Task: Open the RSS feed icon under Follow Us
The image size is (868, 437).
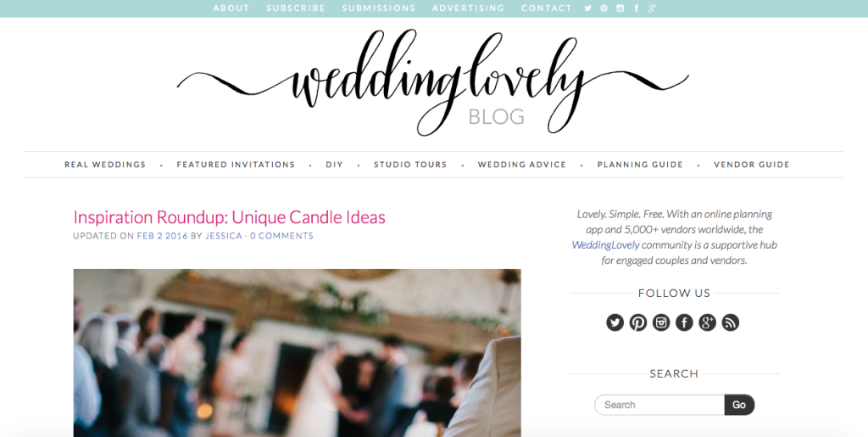Action: point(731,322)
